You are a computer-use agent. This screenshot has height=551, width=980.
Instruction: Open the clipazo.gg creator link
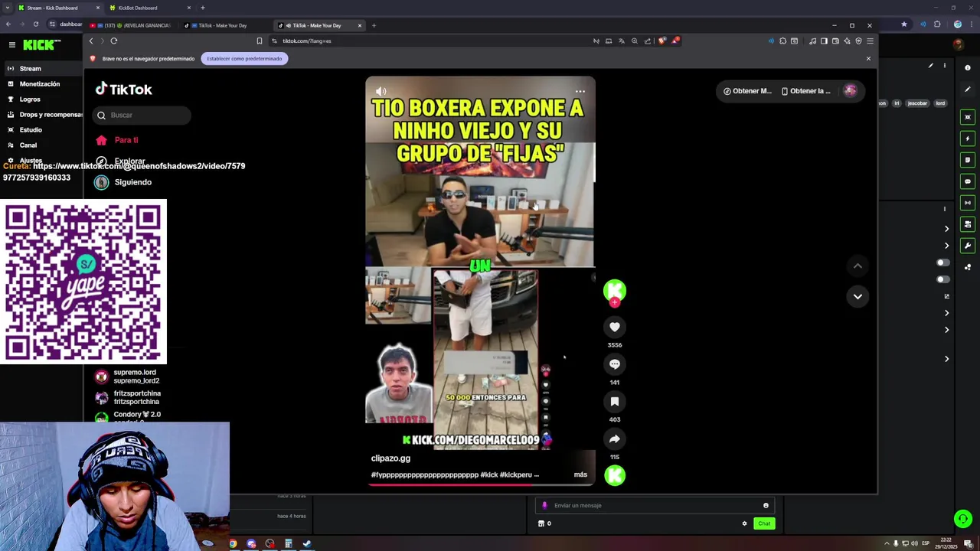(x=390, y=458)
